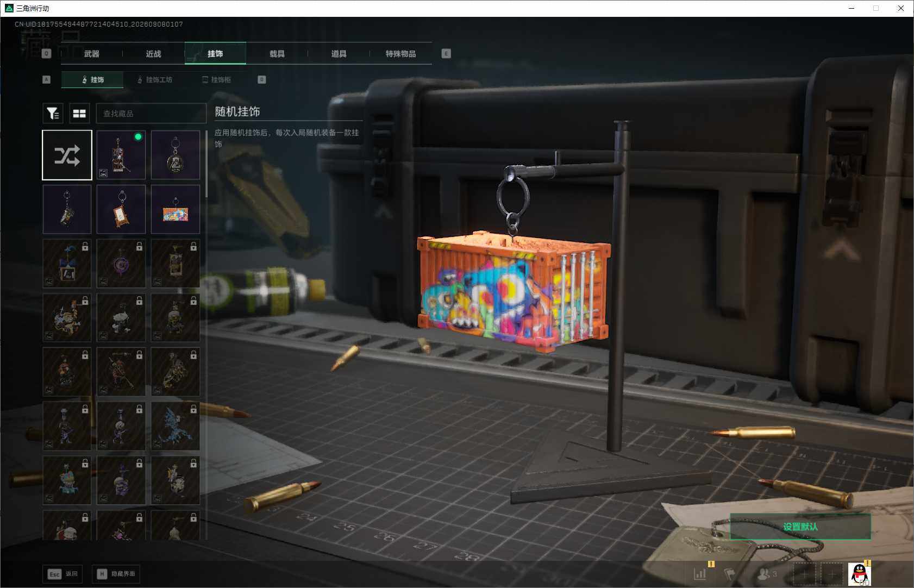This screenshot has height=588, width=914.
Task: Click the 随机挂饰 title text
Action: [x=237, y=111]
